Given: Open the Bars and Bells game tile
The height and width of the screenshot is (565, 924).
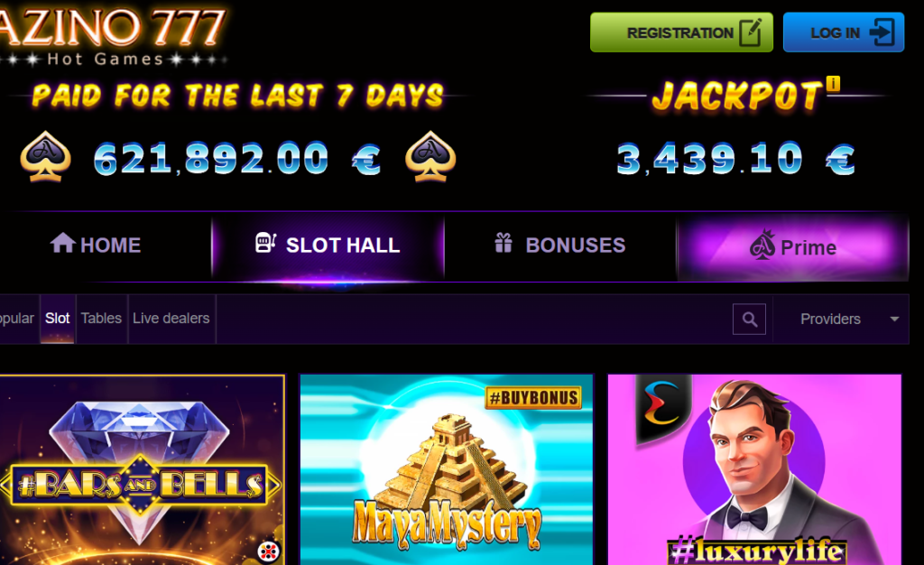Looking at the screenshot, I should (x=142, y=469).
